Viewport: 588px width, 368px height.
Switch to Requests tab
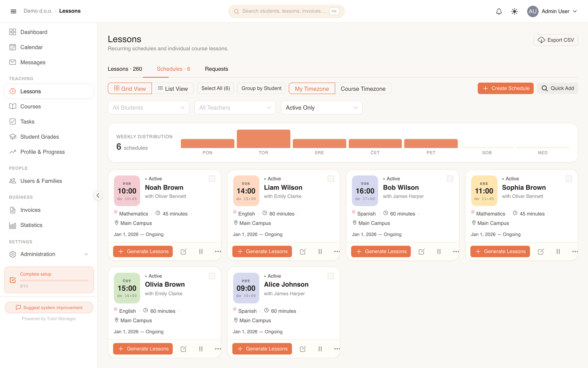click(216, 69)
